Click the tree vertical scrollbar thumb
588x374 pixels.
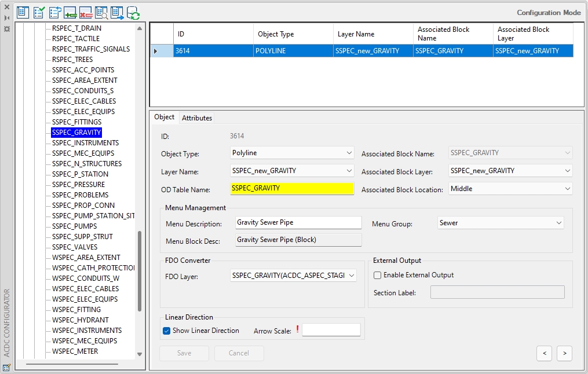[x=140, y=271]
